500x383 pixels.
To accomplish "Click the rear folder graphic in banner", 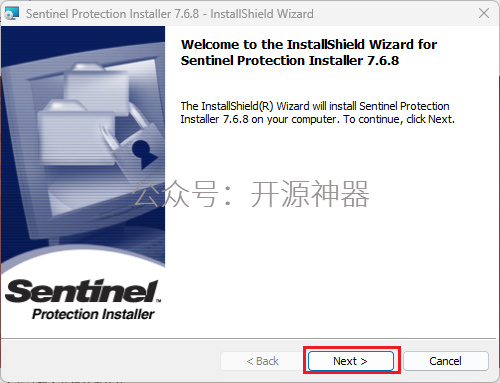I will pos(97,83).
